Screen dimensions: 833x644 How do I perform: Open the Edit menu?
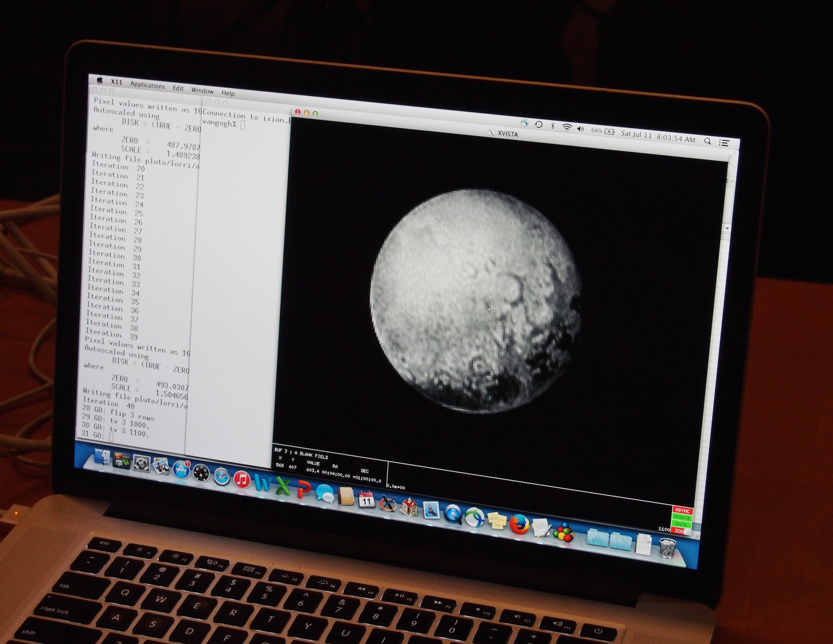pos(178,88)
